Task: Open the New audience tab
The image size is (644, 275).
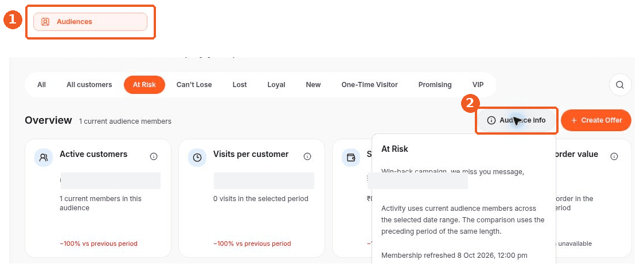Action: click(313, 85)
